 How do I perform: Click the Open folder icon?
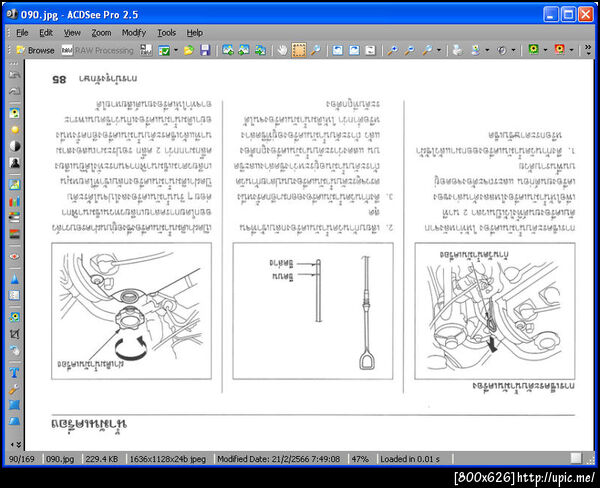[188, 50]
